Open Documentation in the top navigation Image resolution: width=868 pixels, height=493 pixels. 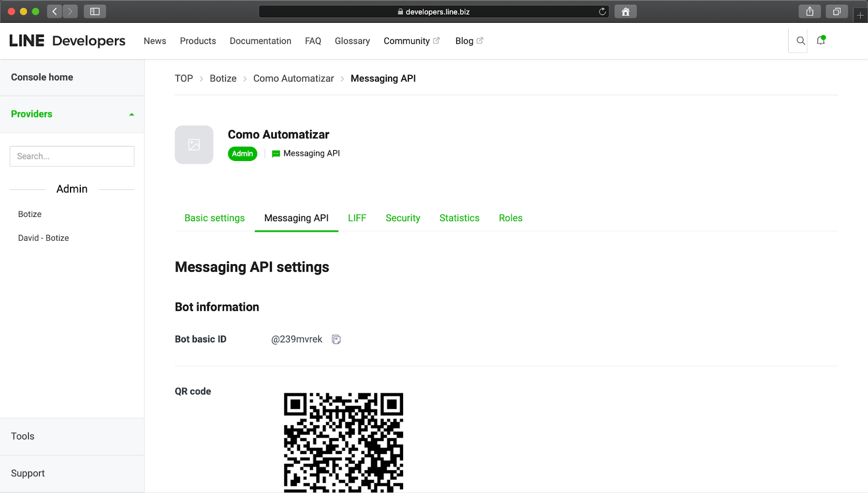click(x=260, y=41)
